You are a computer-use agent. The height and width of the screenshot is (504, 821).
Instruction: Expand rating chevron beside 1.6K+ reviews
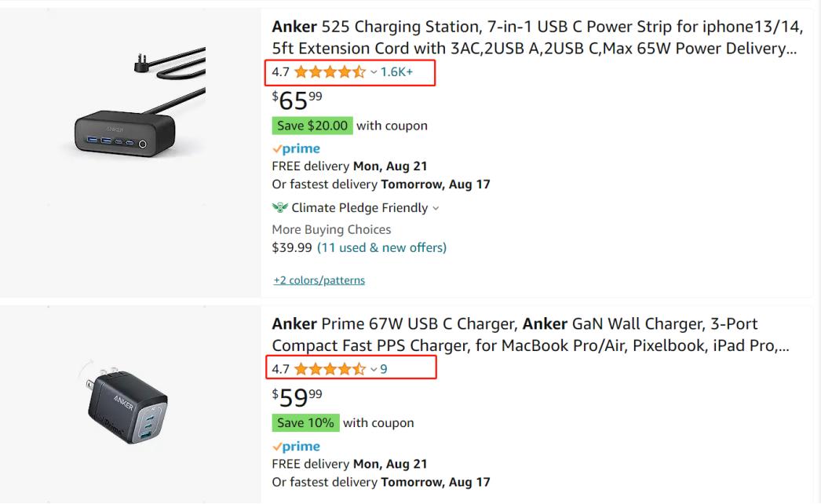374,72
